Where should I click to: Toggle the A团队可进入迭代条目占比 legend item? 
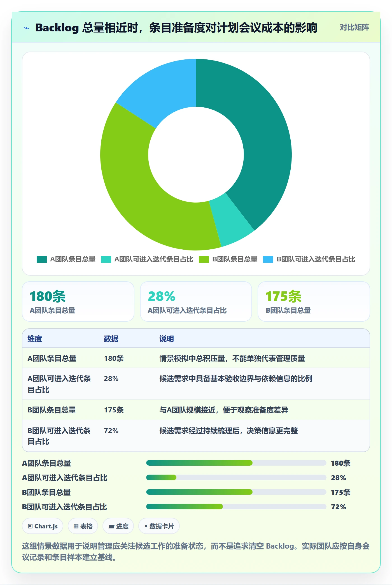pyautogui.click(x=147, y=259)
